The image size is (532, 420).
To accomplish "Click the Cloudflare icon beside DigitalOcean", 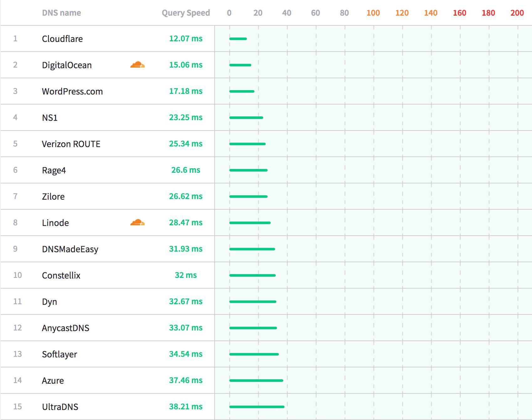I will [x=137, y=65].
